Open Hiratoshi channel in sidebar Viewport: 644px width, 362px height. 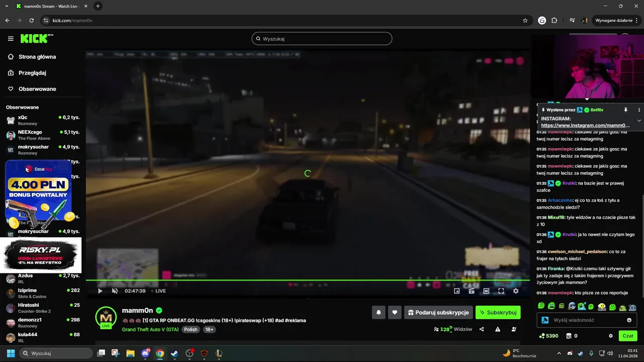[x=43, y=308]
